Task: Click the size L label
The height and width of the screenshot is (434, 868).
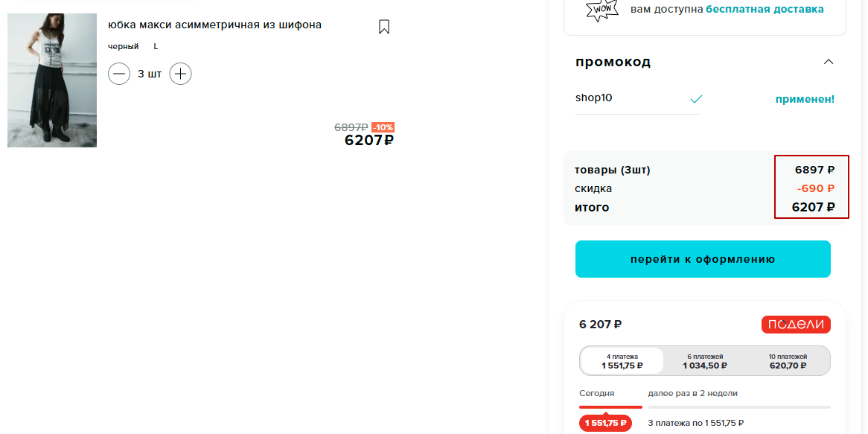Action: click(x=156, y=46)
